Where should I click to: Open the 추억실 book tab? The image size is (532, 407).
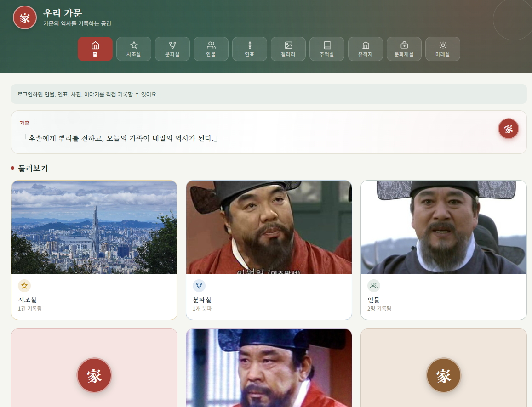[x=327, y=49]
